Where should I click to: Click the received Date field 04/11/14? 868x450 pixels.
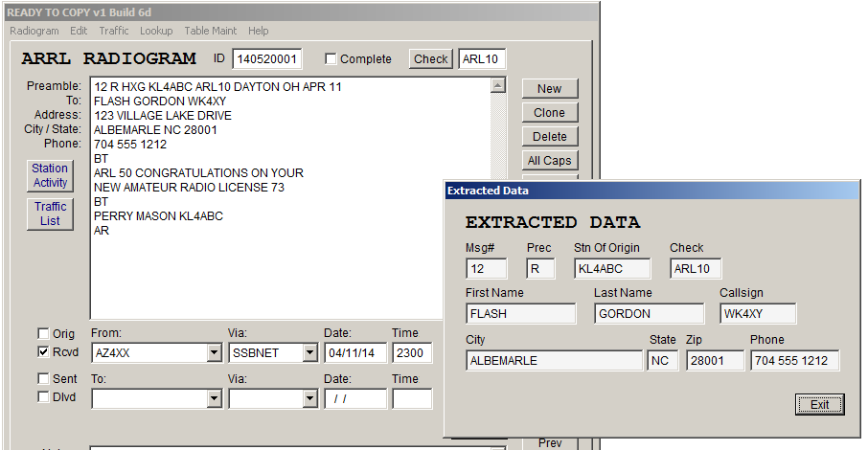[x=355, y=352]
